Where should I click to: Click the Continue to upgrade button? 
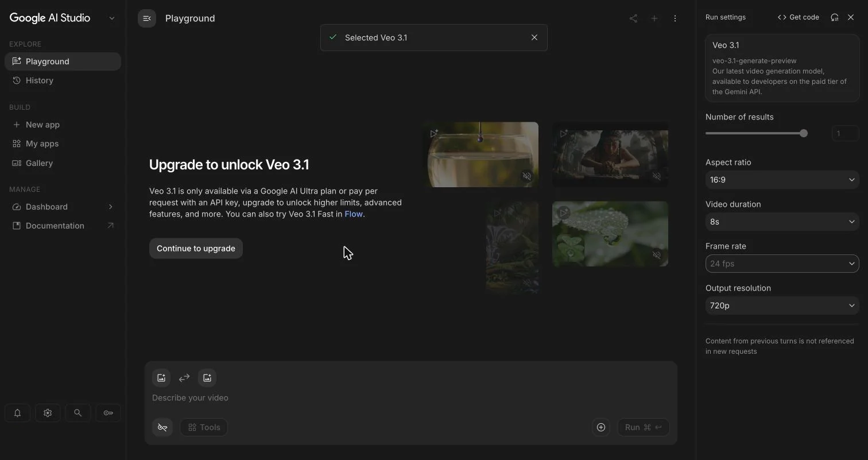[196, 249]
